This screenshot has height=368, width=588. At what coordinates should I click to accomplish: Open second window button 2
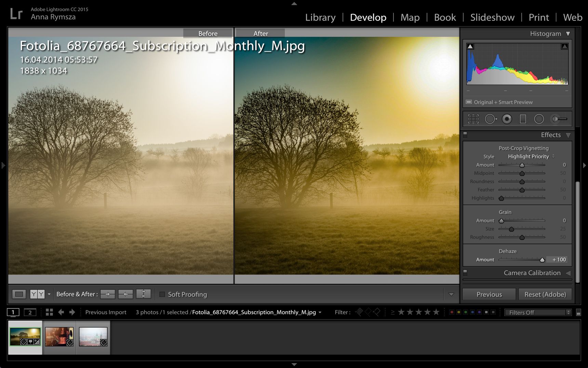click(30, 312)
